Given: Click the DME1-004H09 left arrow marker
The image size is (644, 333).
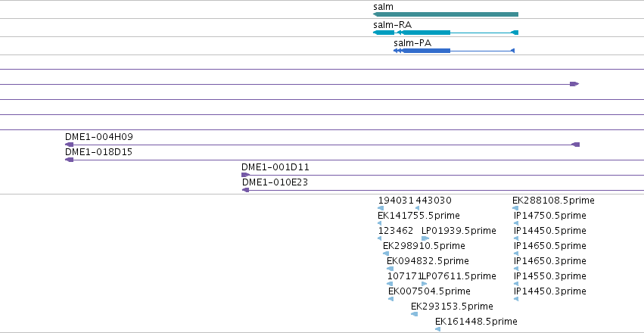Looking at the screenshot, I should point(69,145).
